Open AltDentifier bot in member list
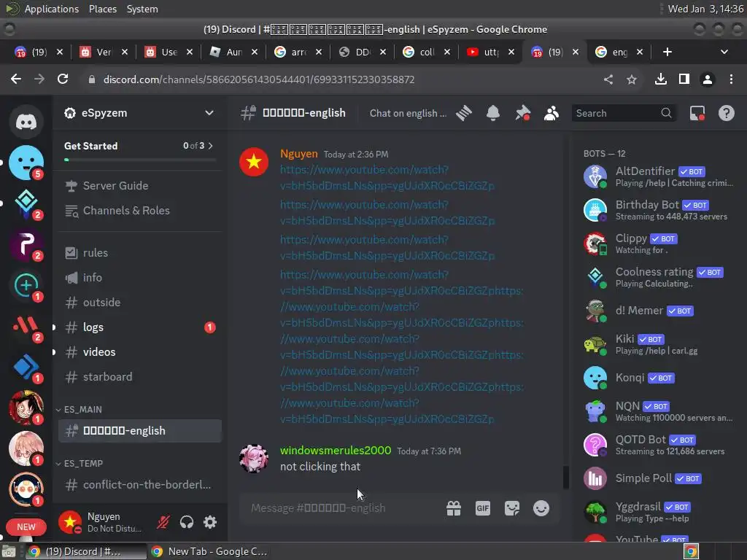747x560 pixels. tap(659, 176)
